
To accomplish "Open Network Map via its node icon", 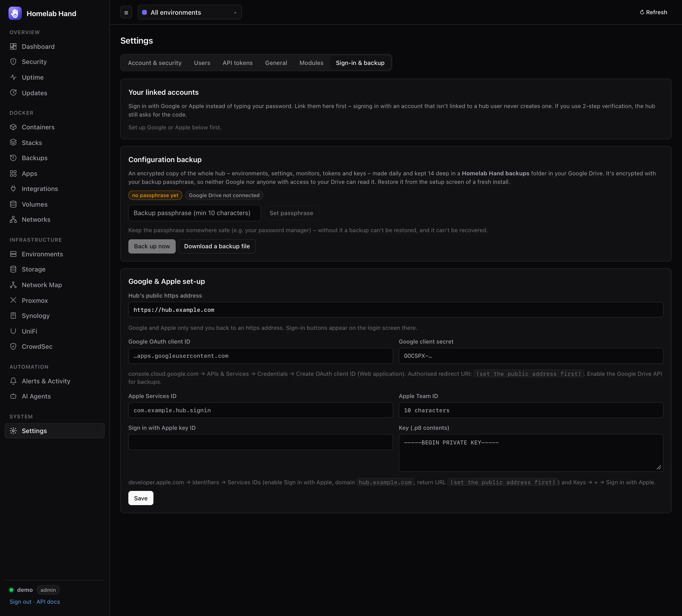I will pyautogui.click(x=13, y=285).
